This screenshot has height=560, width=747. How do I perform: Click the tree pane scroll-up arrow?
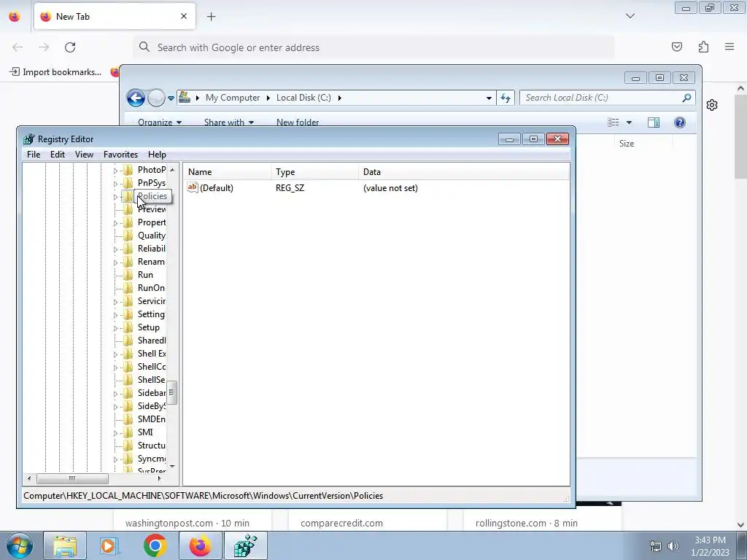(x=172, y=169)
